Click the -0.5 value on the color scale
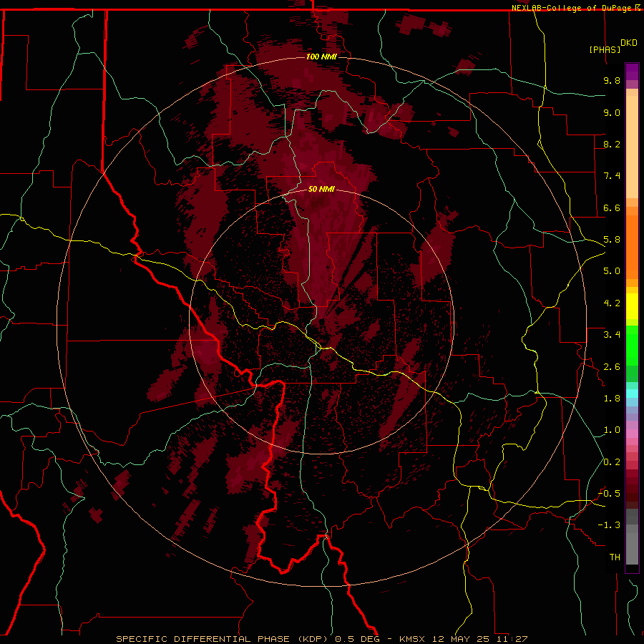644x644 pixels. click(x=609, y=494)
